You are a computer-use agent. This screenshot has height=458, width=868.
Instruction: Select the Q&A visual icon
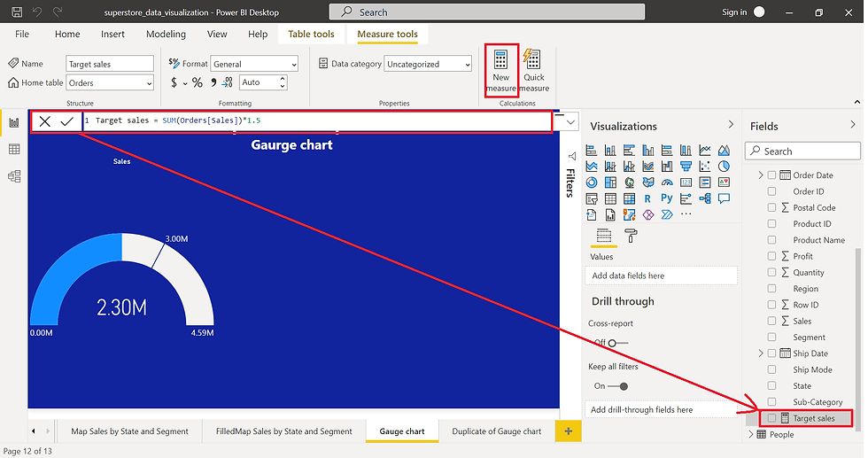724,198
